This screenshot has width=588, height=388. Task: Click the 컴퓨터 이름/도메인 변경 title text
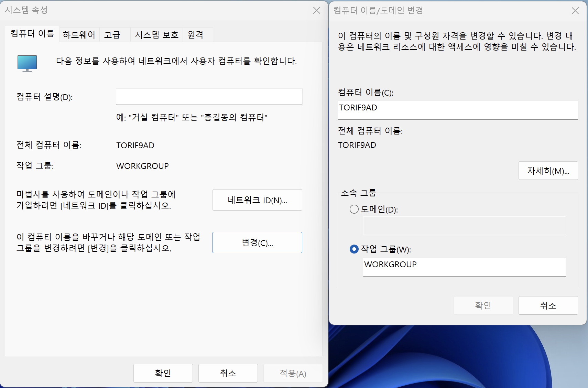coord(378,11)
